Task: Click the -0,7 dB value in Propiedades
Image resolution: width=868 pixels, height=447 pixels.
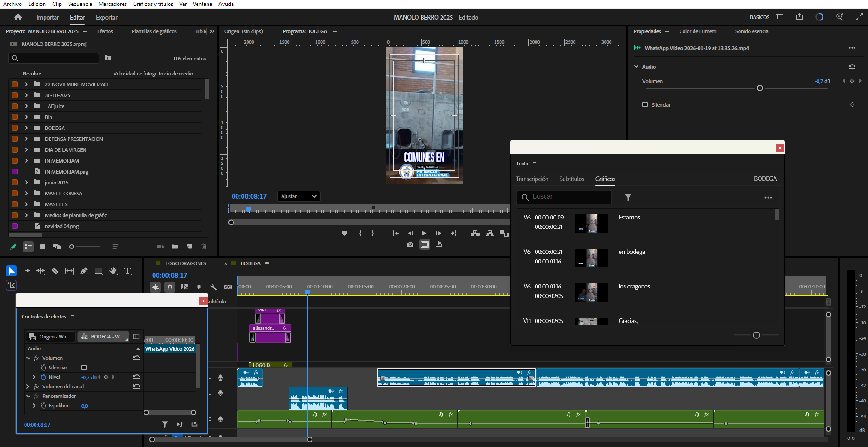Action: pos(823,81)
